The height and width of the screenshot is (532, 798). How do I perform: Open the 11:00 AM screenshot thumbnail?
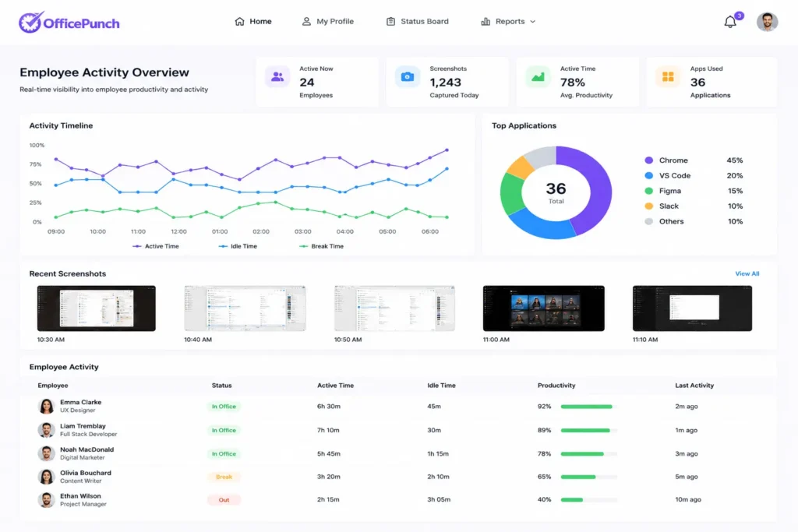tap(543, 308)
